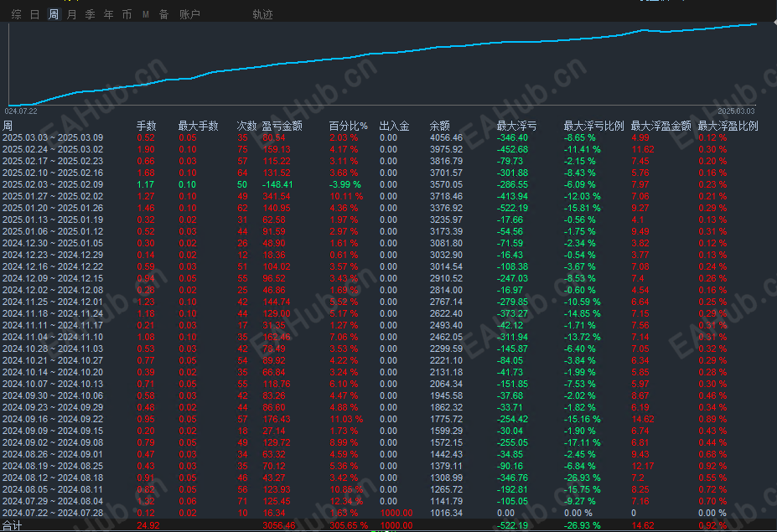Switch to the 日 daily tab
Screen dimensions: 777x532
[x=34, y=14]
